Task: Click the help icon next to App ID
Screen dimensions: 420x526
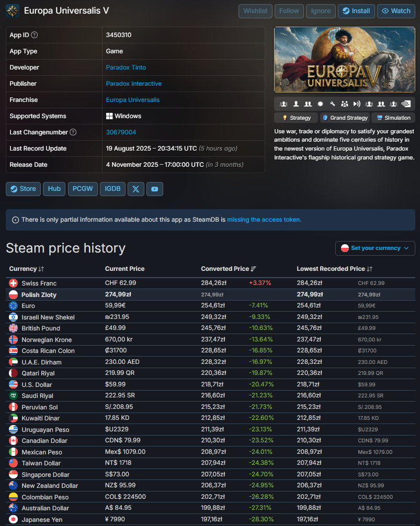Action: [x=34, y=35]
